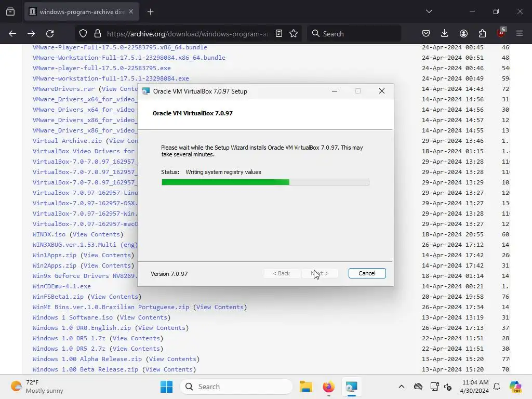The width and height of the screenshot is (532, 399).
Task: Click the disabled Back button in Setup
Action: [x=281, y=273]
